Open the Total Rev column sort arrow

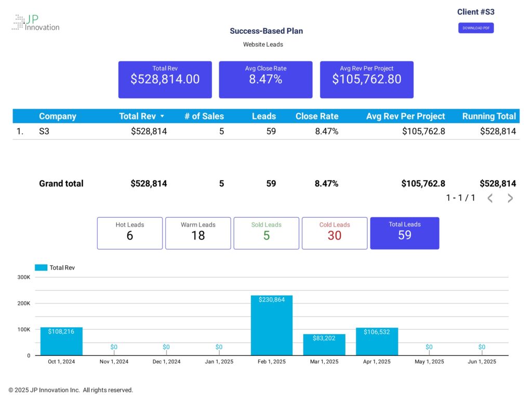162,116
